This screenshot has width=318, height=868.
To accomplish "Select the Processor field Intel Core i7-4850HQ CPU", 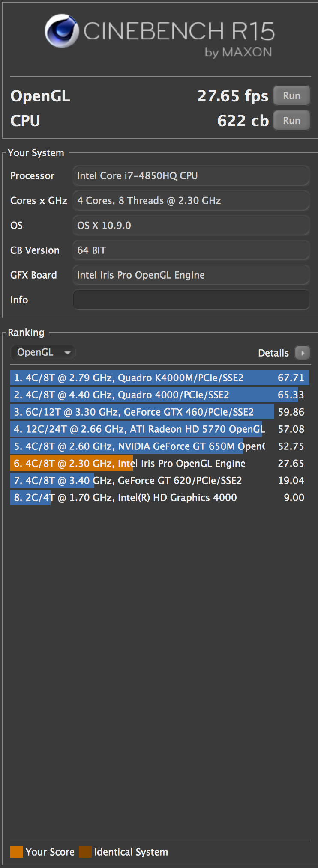I will point(191,175).
